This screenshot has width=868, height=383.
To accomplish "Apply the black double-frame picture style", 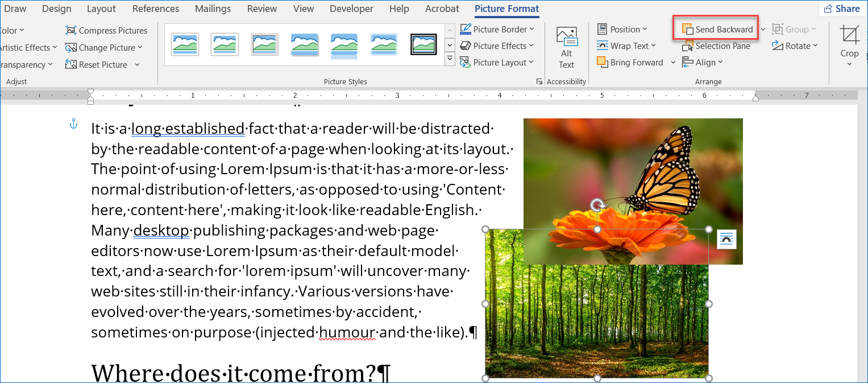I will 423,44.
